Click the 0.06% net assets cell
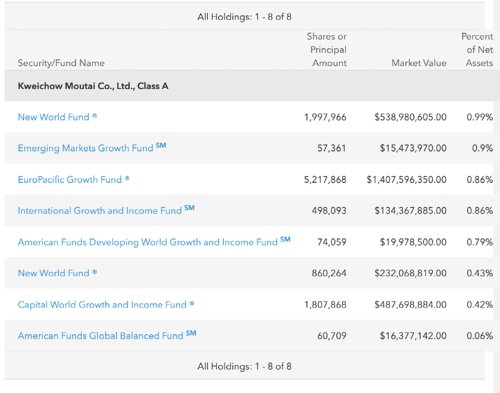Viewport: 500px width, 393px height. coord(480,336)
